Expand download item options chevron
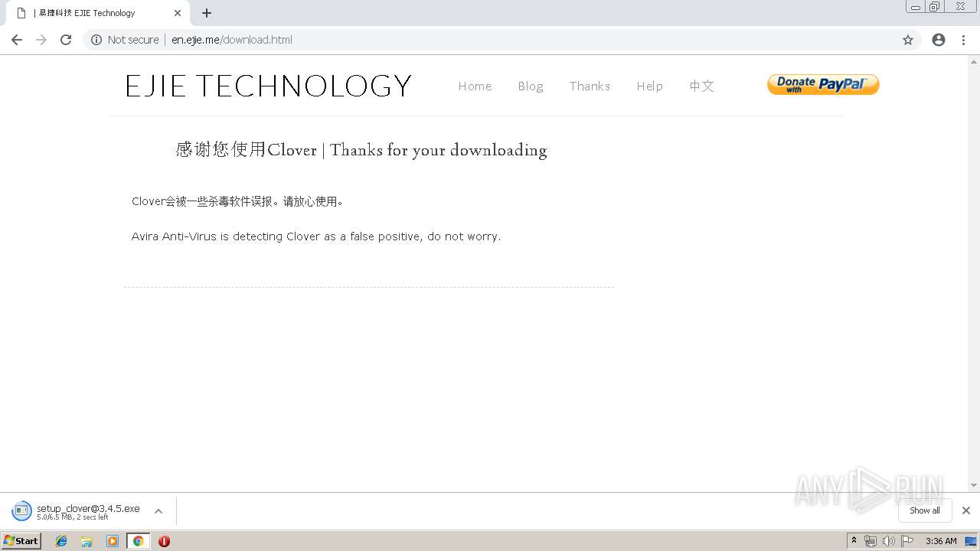 pyautogui.click(x=158, y=511)
